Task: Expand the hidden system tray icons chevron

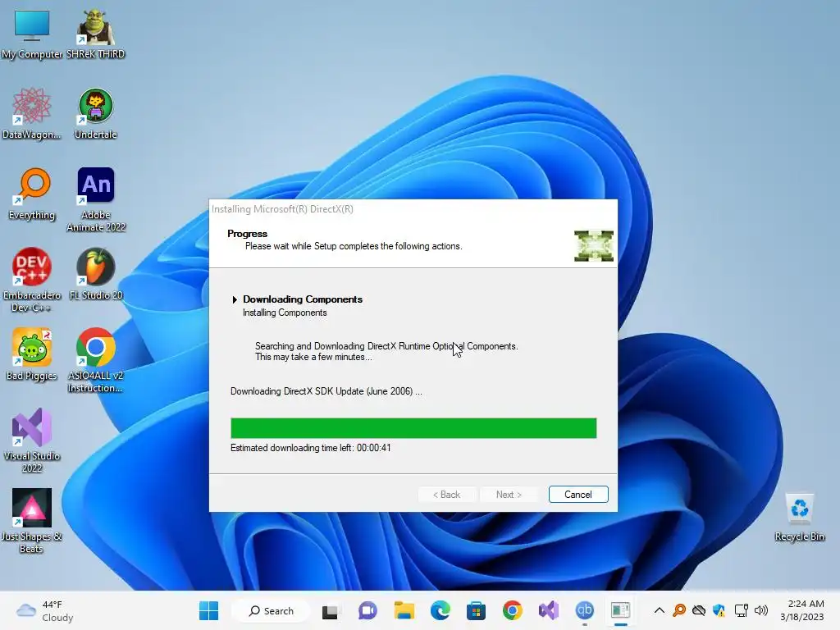Action: (x=660, y=610)
